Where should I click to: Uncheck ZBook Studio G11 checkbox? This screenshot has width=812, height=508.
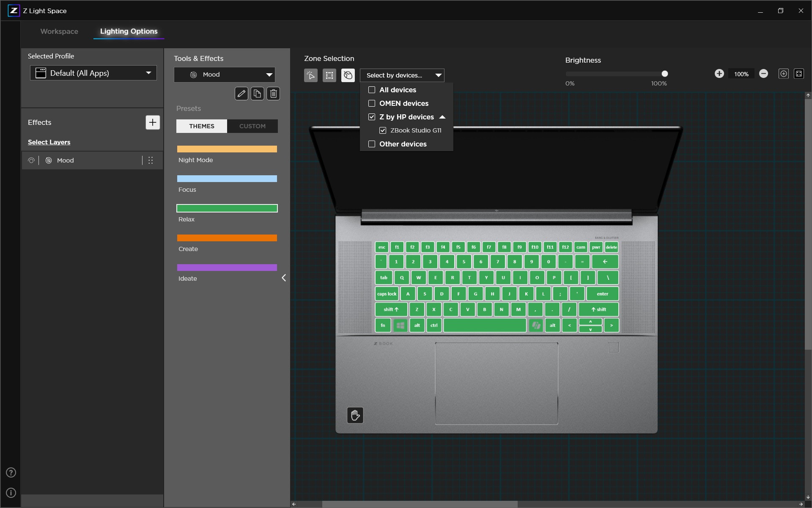coord(383,130)
